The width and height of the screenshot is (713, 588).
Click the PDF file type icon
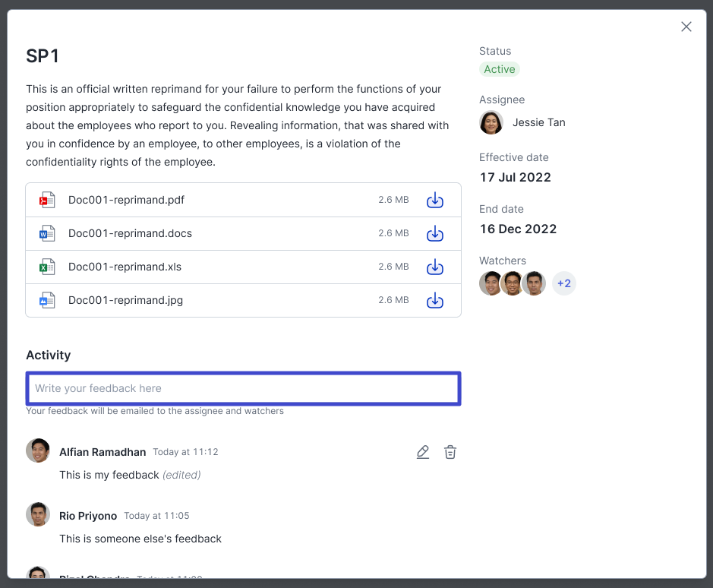point(47,201)
